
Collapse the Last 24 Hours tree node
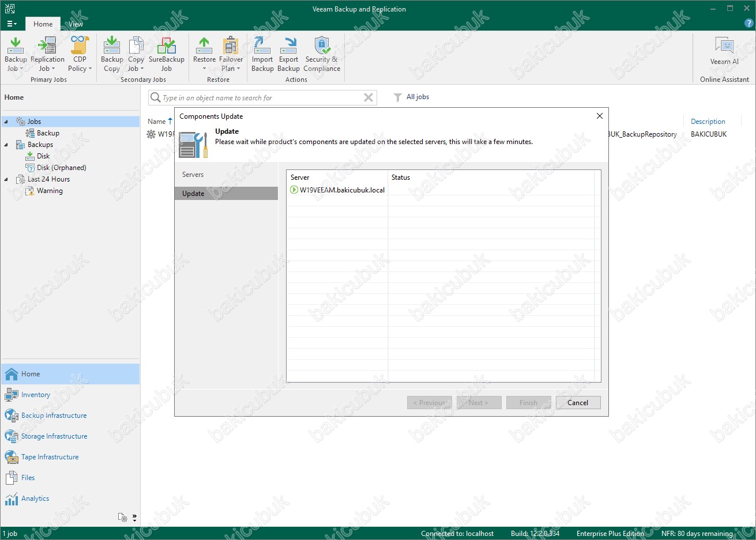[6, 179]
